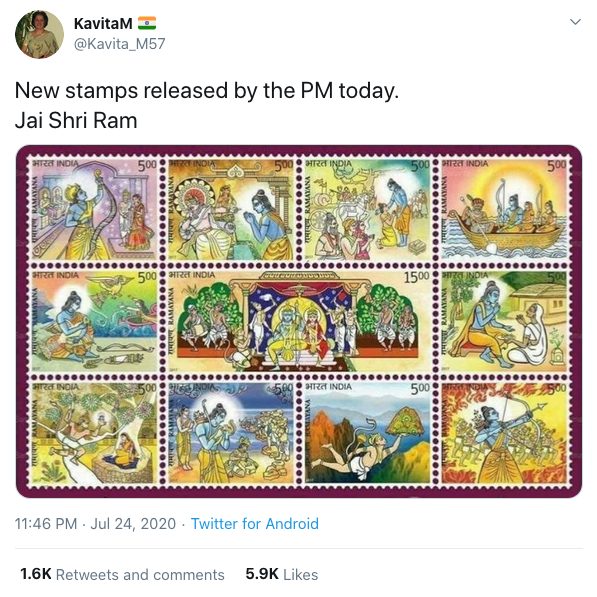Expand the tweet options chevron menu

(575, 22)
